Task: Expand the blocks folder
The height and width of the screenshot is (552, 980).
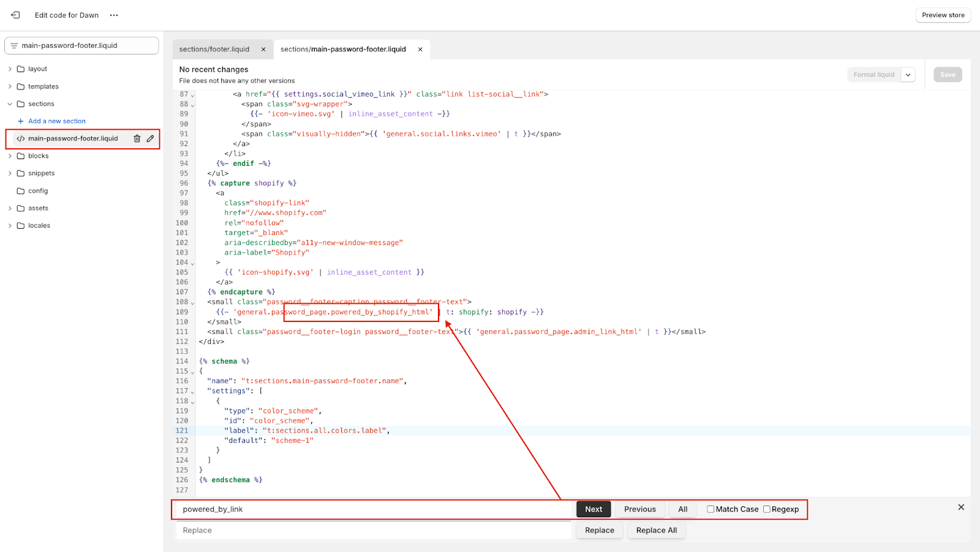Action: click(10, 156)
